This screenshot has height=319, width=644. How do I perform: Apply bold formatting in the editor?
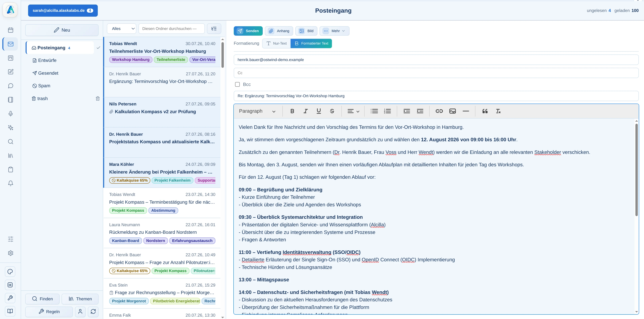coord(292,111)
